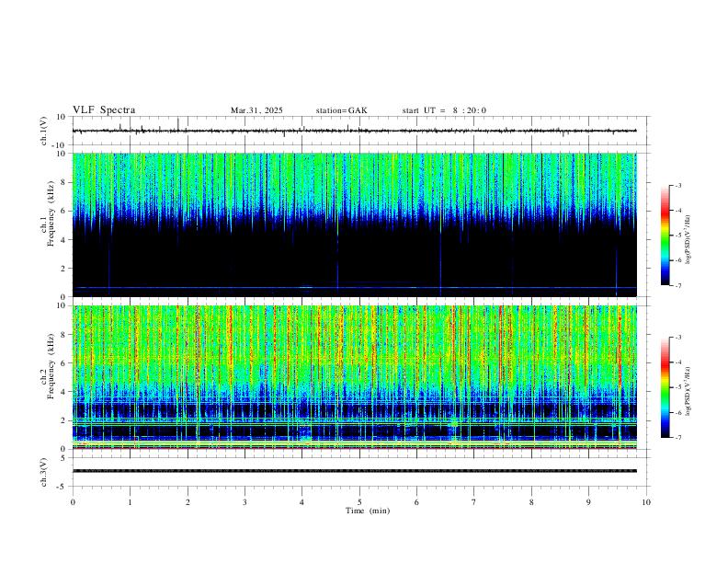Click the time axis tick label "3"
The height and width of the screenshot is (563, 728).
245,502
